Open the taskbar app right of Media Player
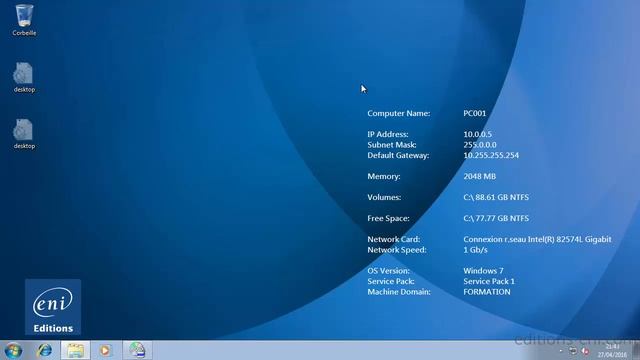The image size is (640, 360). click(x=137, y=350)
